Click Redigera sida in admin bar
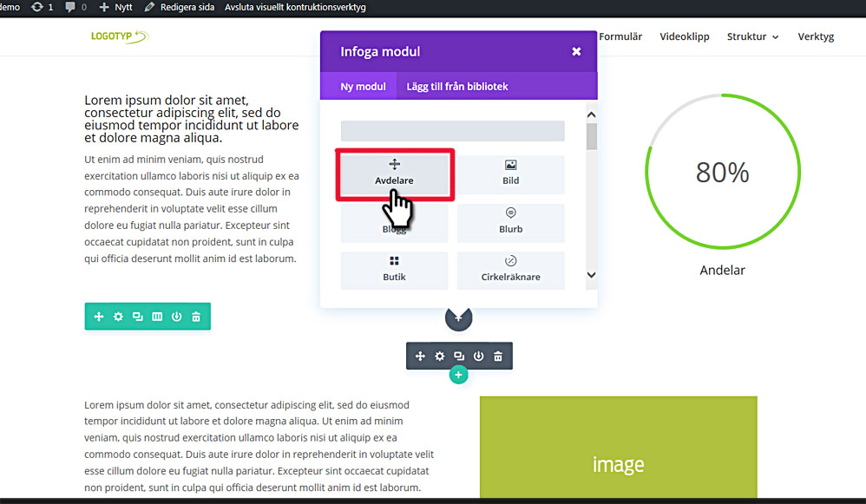Image resolution: width=866 pixels, height=504 pixels. 180,7
